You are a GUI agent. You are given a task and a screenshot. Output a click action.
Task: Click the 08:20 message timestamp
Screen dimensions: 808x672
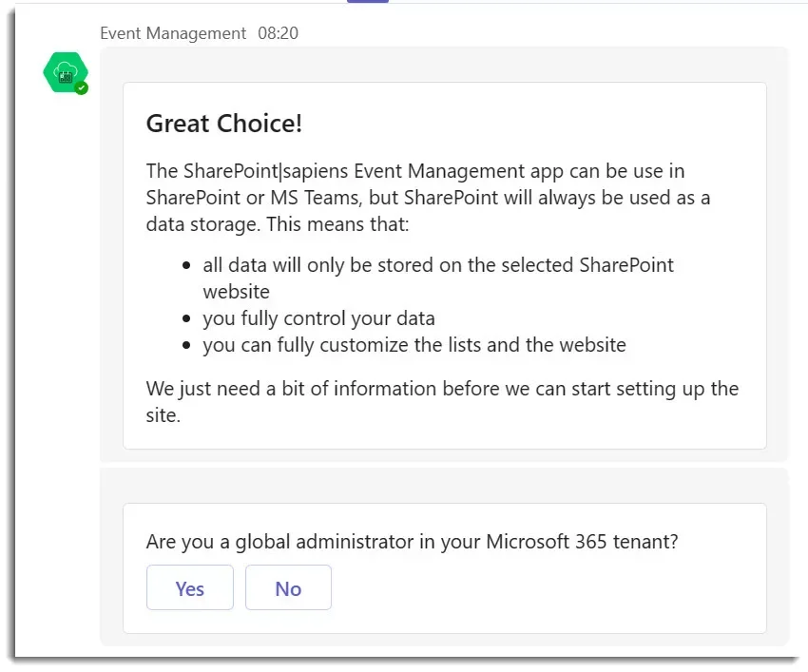tap(278, 33)
